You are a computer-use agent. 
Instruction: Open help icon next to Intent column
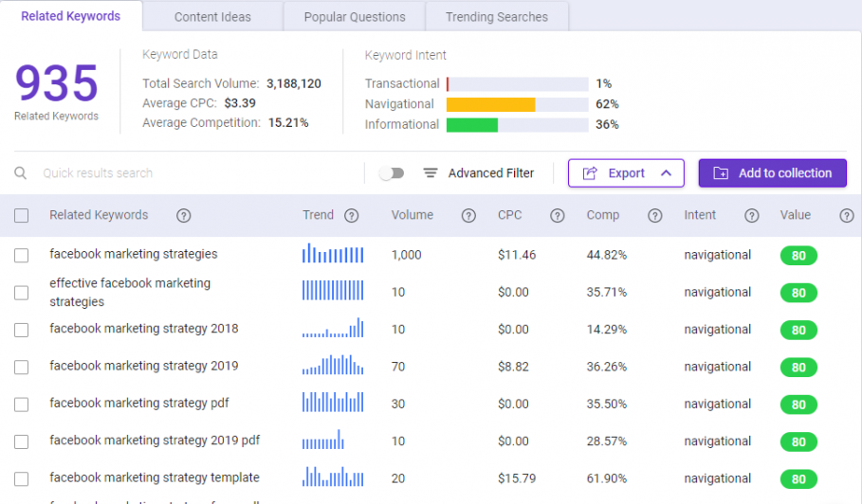[x=751, y=216]
